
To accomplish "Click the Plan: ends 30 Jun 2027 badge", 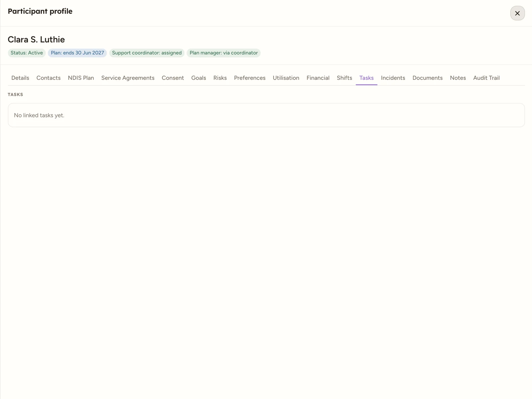I will (77, 53).
